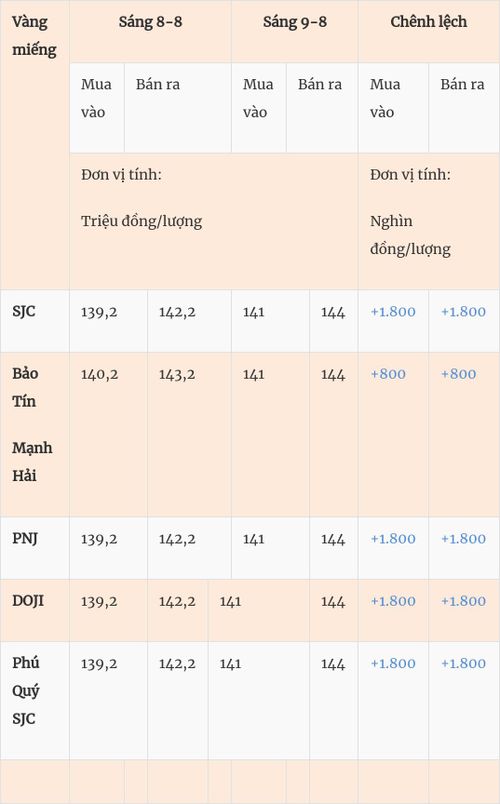Select the Sáng 9-8 column header
Viewport: 500px width, 804px height.
pyautogui.click(x=295, y=22)
